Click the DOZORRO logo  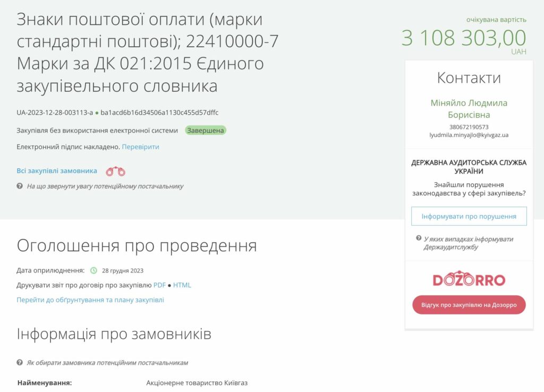pos(469,279)
